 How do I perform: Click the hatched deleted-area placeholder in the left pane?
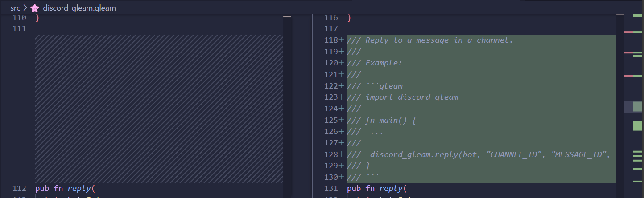coord(159,109)
